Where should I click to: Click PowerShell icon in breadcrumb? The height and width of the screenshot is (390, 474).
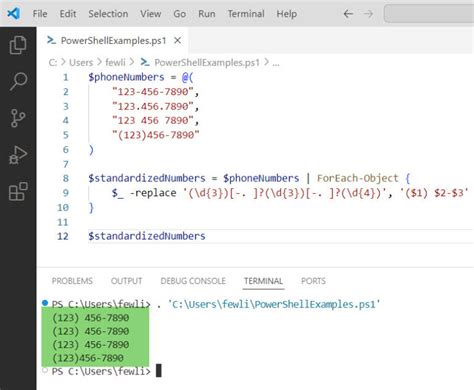tap(145, 62)
